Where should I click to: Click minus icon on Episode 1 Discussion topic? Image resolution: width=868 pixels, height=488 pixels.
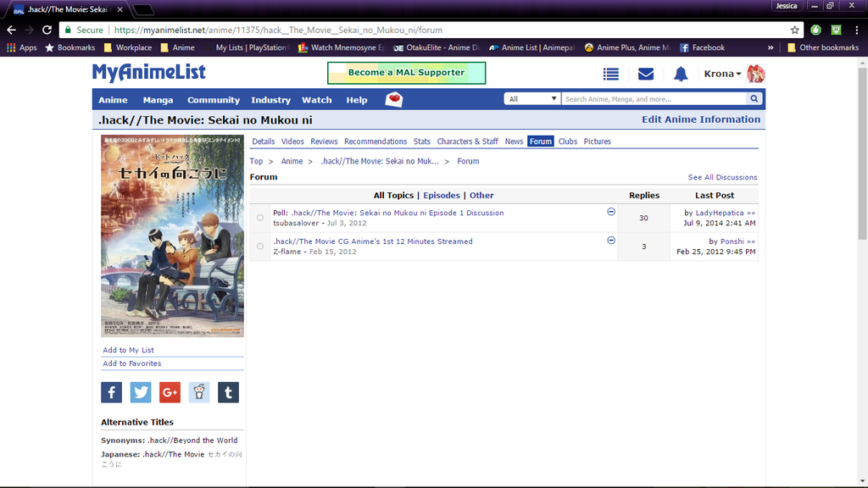pos(611,212)
